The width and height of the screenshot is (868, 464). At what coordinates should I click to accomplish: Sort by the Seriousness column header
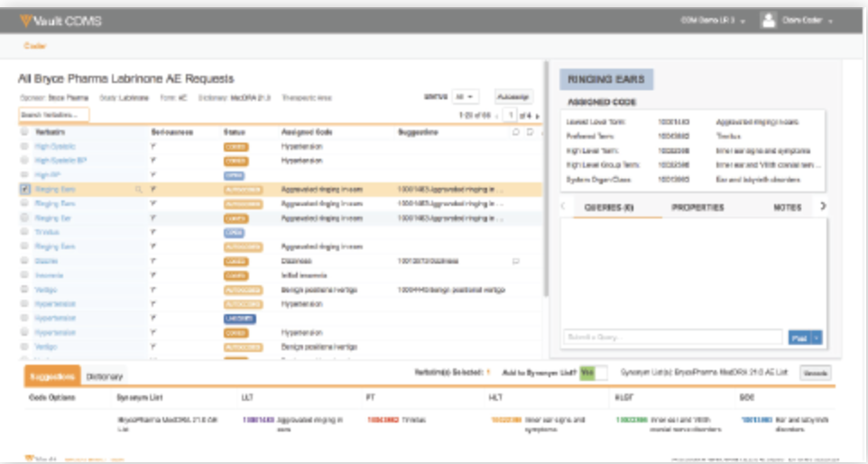coord(172,133)
